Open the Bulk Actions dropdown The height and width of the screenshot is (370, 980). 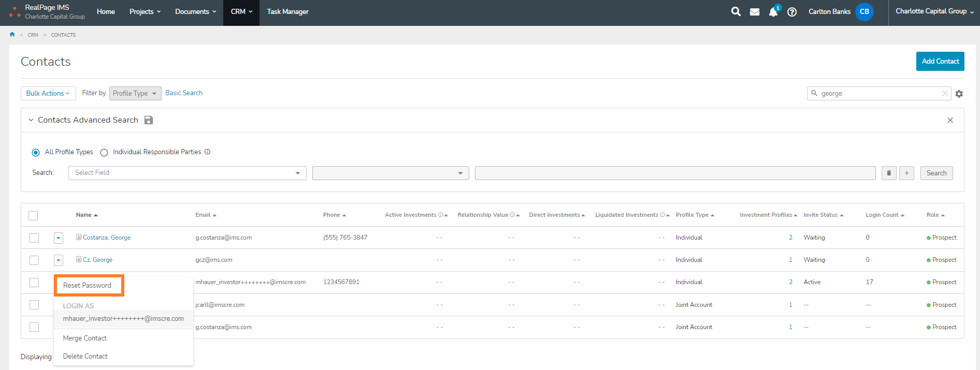coord(48,93)
